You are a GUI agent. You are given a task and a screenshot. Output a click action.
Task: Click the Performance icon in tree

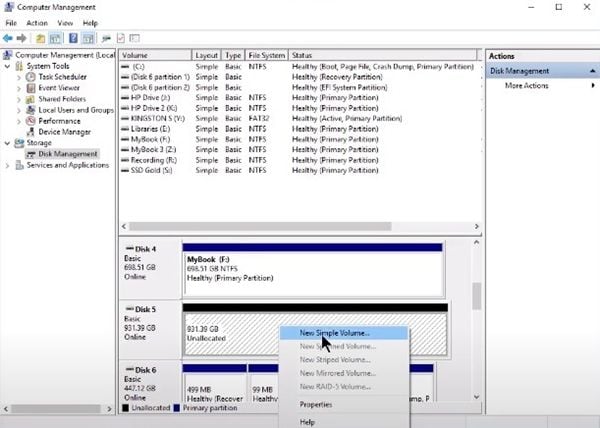coord(31,121)
